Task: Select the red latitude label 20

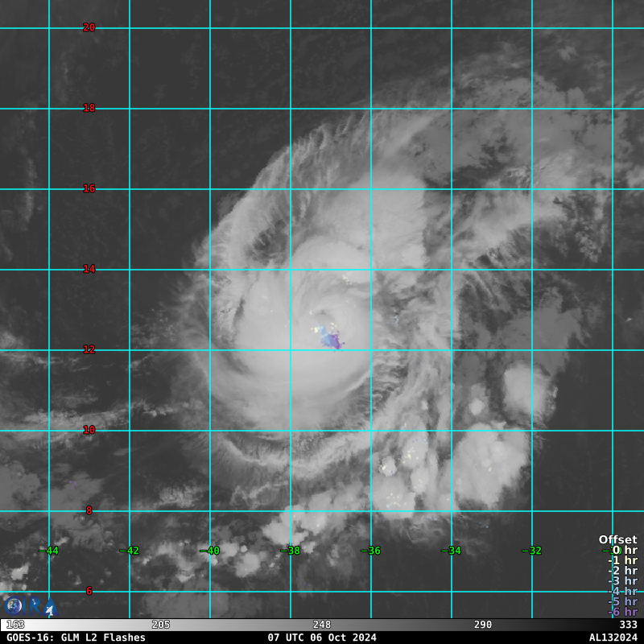Action: click(x=89, y=27)
